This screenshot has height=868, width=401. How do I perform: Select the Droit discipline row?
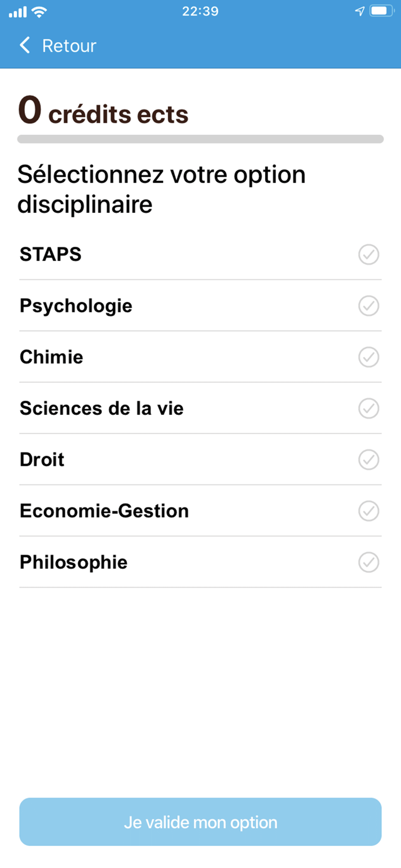tap(200, 459)
